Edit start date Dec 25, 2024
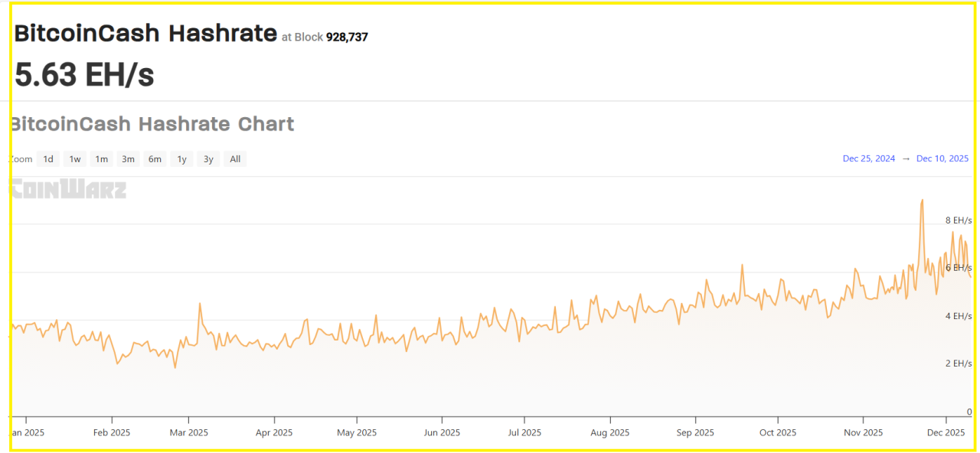 coord(868,158)
